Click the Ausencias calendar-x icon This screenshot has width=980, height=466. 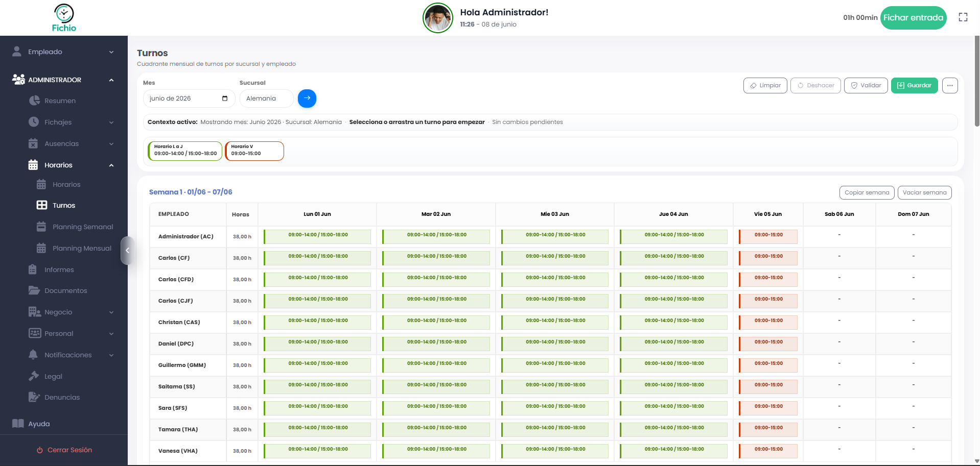(33, 143)
